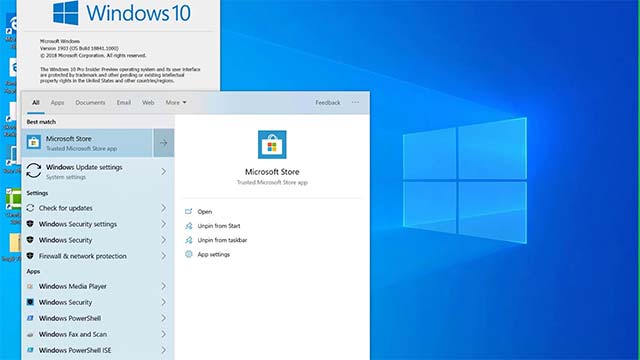Click the Windows Media Player icon
The width and height of the screenshot is (640, 360).
coord(30,287)
